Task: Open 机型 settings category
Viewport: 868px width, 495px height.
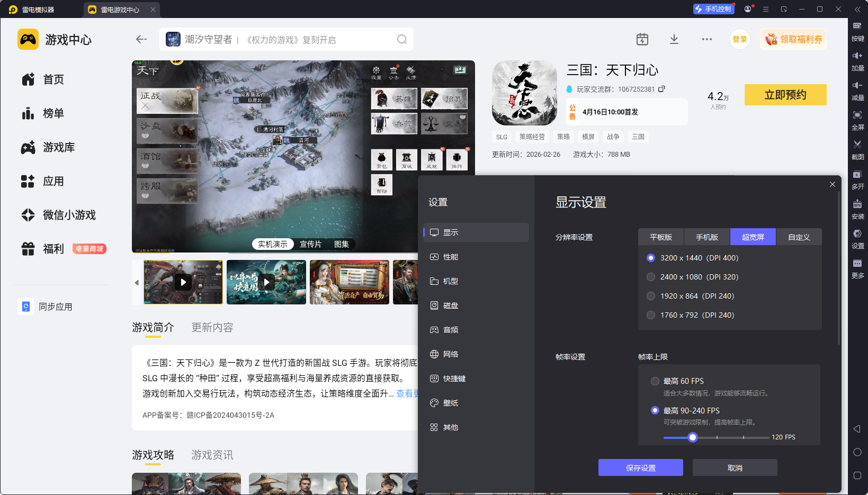Action: pos(476,281)
